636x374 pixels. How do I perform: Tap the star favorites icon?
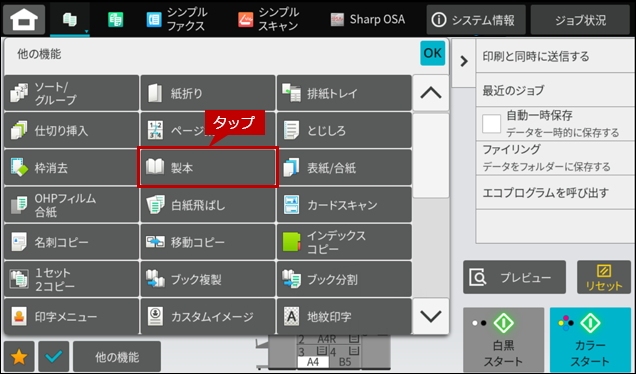coord(19,357)
